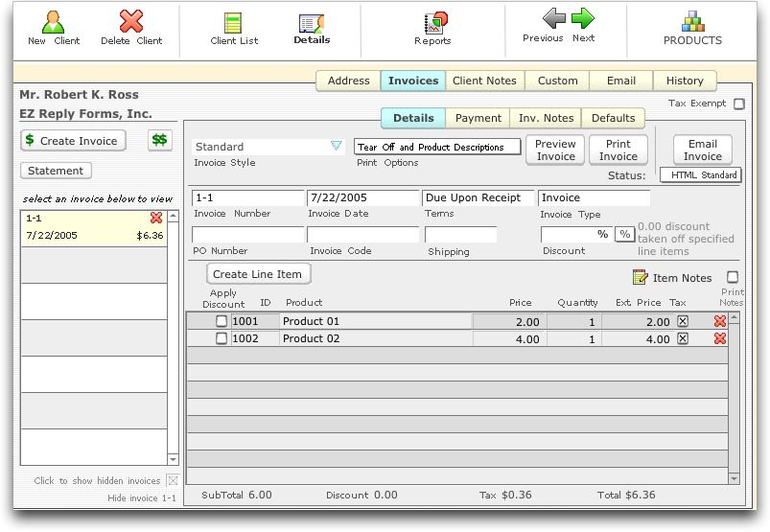This screenshot has height=532, width=770.
Task: Delete Product 01 line item
Action: pos(720,322)
